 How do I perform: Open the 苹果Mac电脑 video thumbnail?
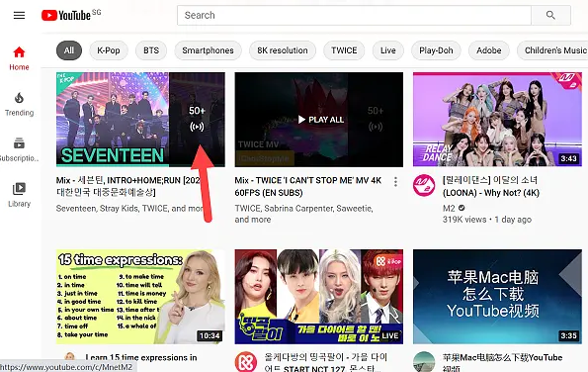click(497, 297)
